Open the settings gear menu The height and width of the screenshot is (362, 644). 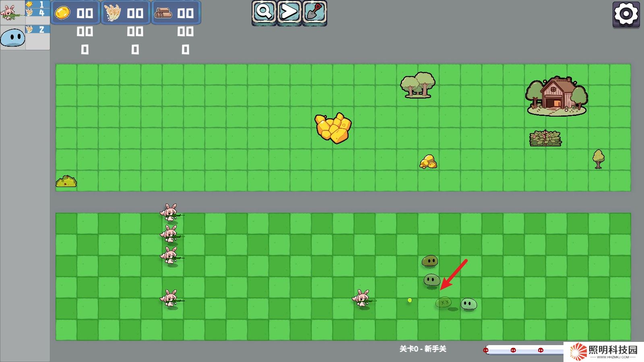(x=626, y=14)
